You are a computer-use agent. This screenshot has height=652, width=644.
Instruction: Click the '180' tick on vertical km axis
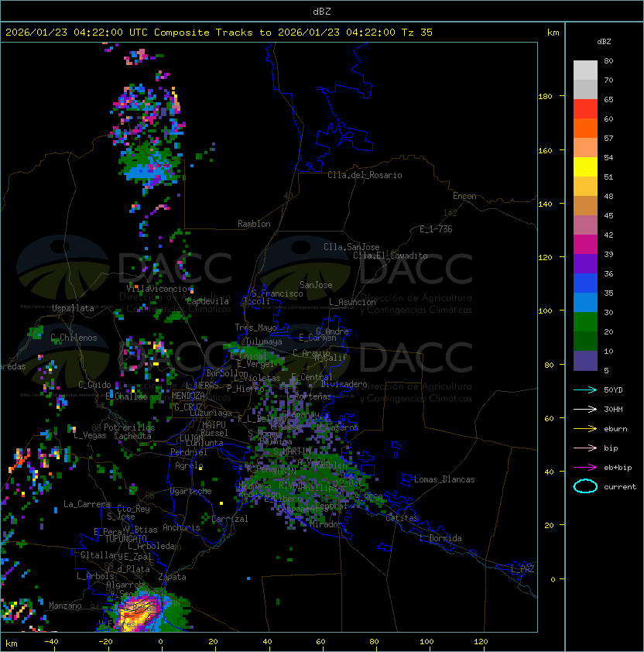click(545, 97)
